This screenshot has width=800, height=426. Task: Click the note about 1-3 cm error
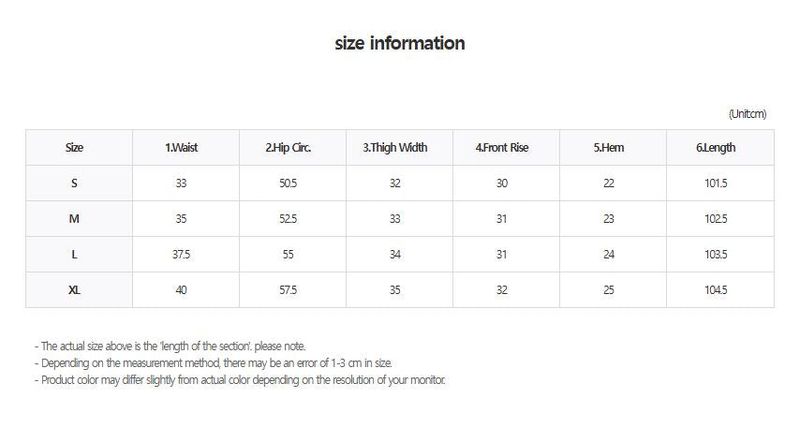[x=213, y=363]
